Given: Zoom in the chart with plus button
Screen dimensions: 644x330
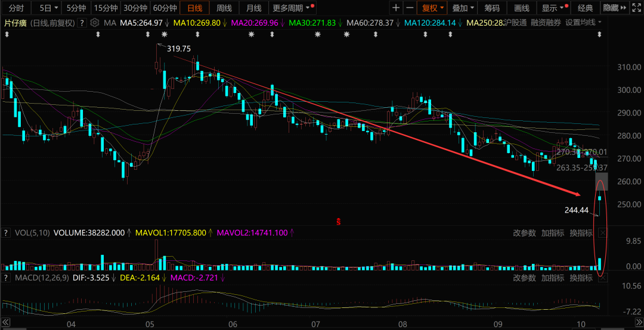Looking at the screenshot, I should [395, 8].
